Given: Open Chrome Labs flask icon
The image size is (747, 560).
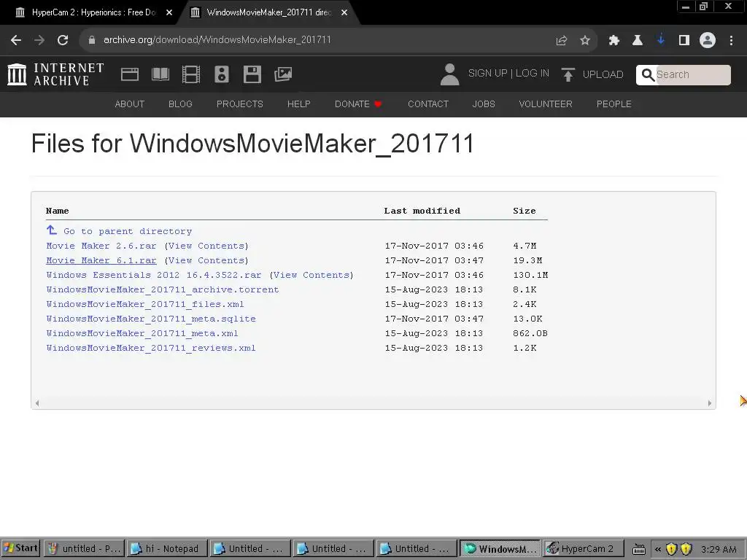Looking at the screenshot, I should click(637, 41).
